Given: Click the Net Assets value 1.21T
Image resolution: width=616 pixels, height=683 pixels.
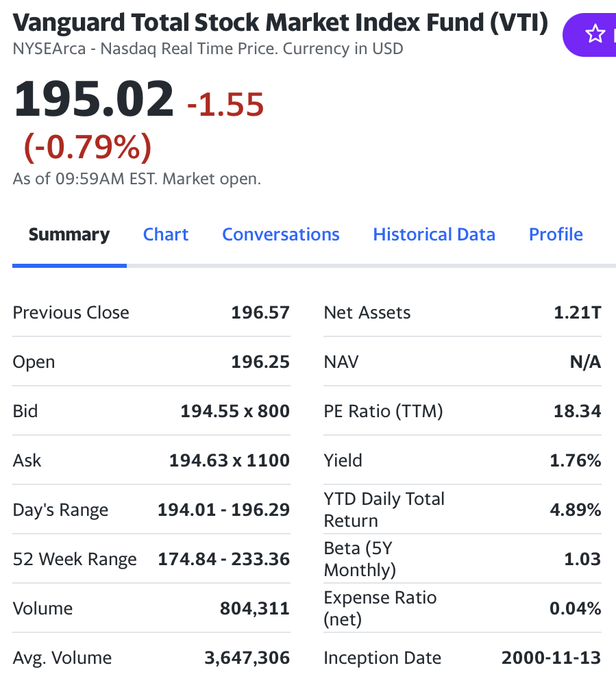Looking at the screenshot, I should 577,312.
